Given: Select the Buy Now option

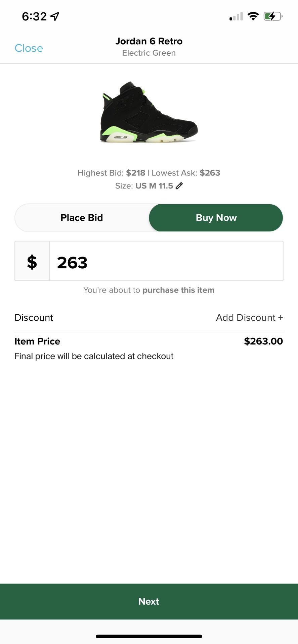Looking at the screenshot, I should (x=216, y=218).
